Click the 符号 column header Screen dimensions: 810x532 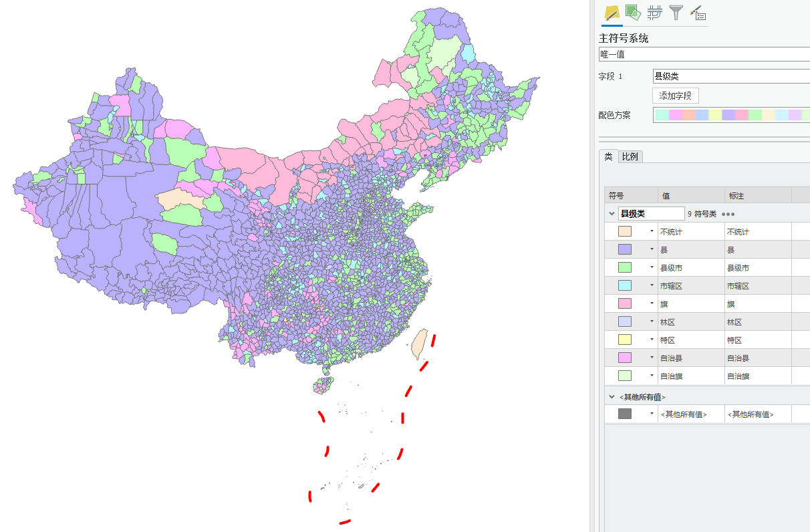click(631, 196)
